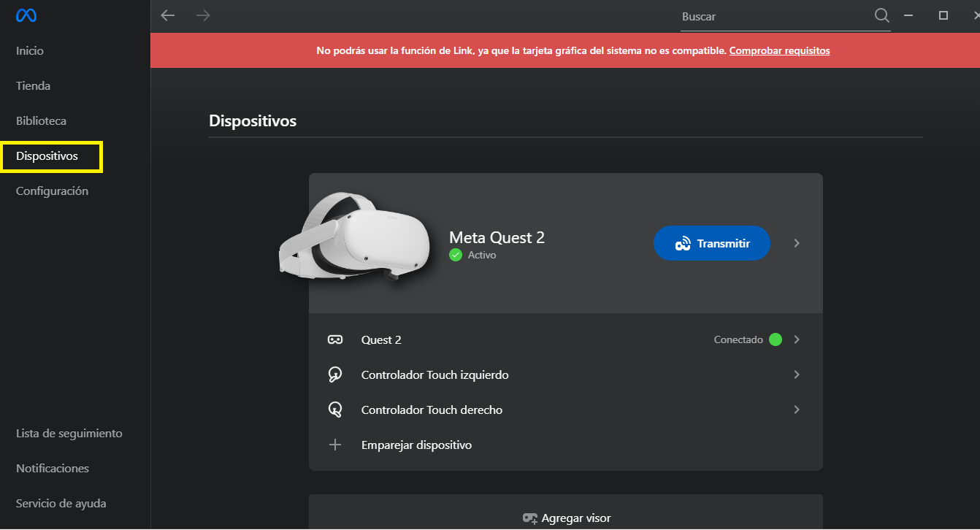Select Dispositivos in the sidebar

click(x=47, y=156)
